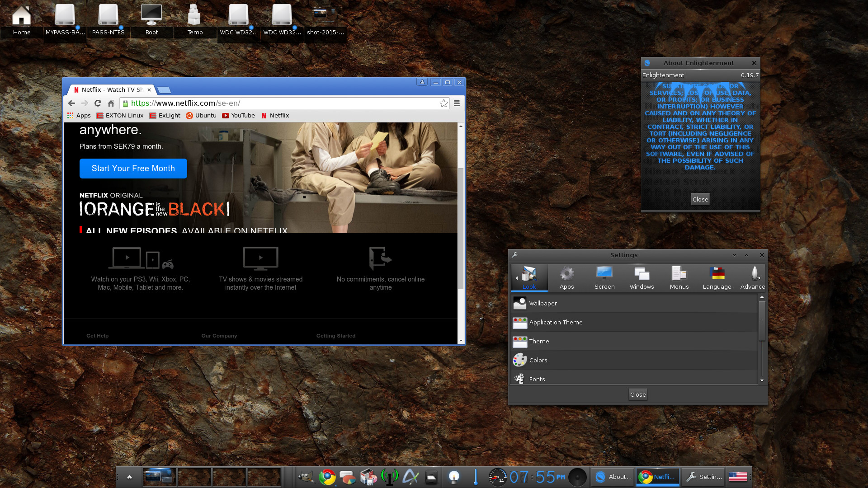Launch Chrome from the shelf launcher

coord(327,477)
